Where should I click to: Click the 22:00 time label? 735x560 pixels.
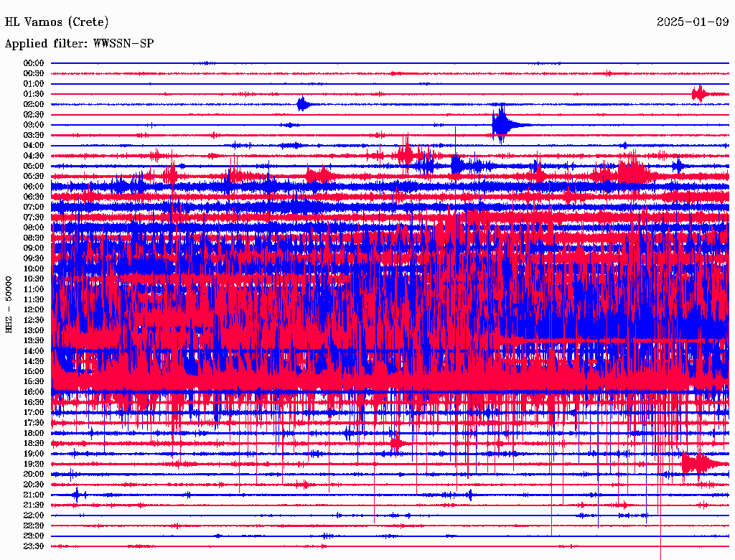tap(34, 516)
